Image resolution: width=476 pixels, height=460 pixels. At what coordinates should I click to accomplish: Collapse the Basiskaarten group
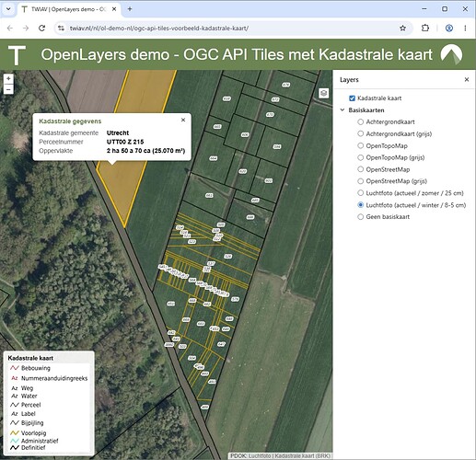click(342, 109)
